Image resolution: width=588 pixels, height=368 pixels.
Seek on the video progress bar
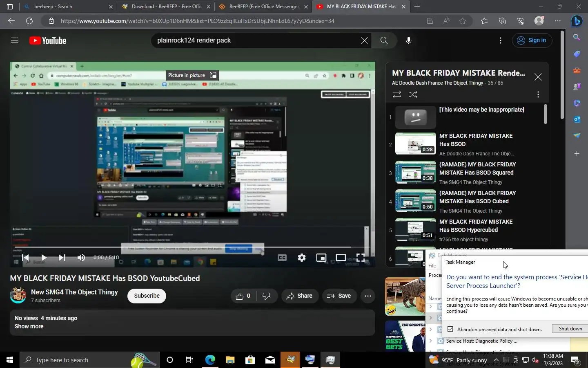[x=192, y=247]
